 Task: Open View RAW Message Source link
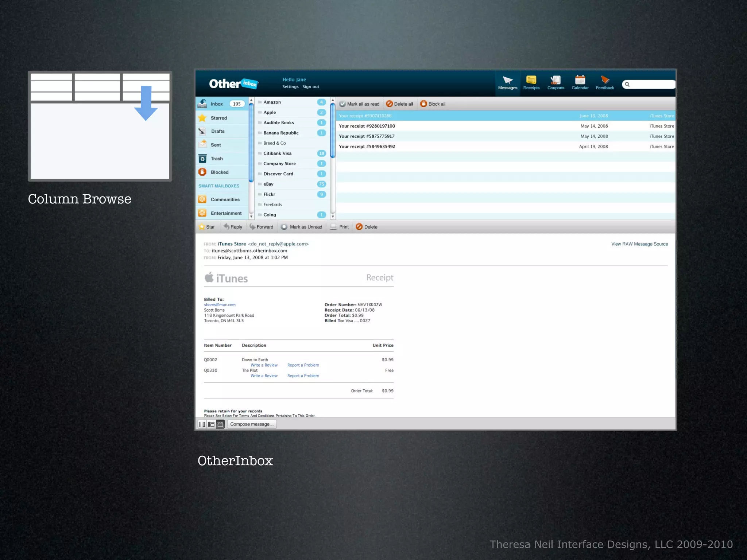point(639,244)
